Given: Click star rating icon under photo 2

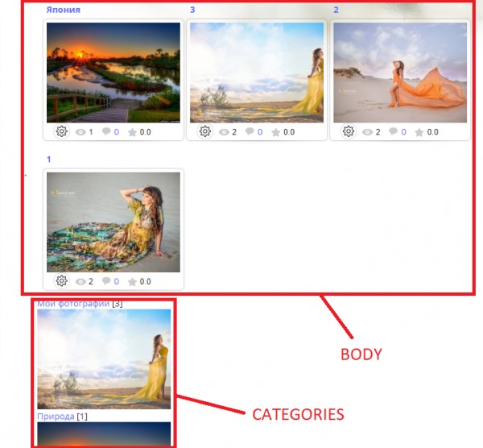Looking at the screenshot, I should tap(419, 132).
